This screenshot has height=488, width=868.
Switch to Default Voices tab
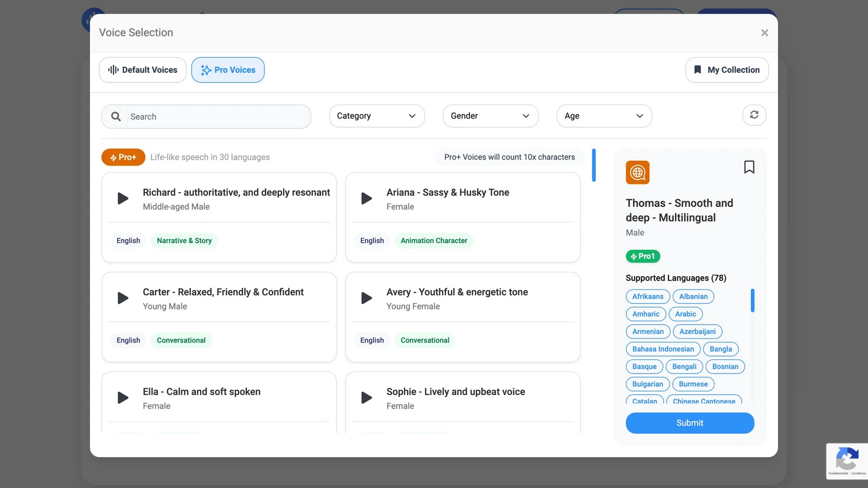coord(143,70)
